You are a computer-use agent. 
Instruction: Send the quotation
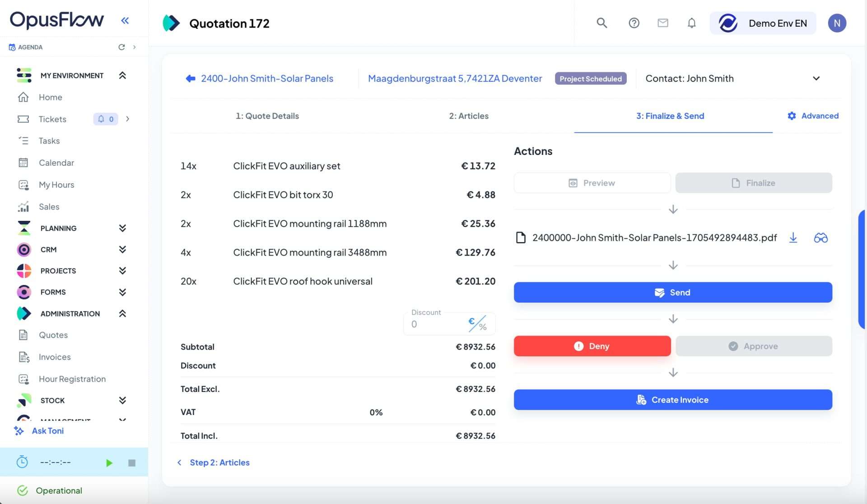[x=673, y=292]
